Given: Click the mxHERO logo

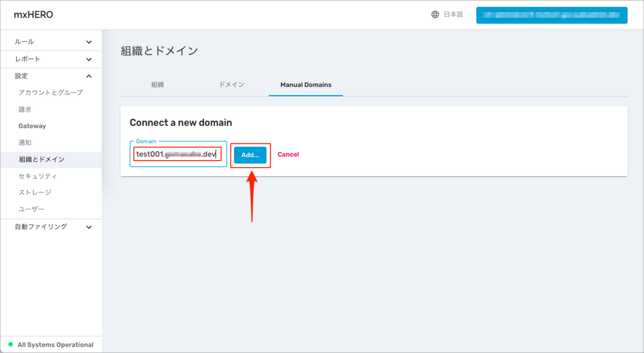Looking at the screenshot, I should coord(33,14).
